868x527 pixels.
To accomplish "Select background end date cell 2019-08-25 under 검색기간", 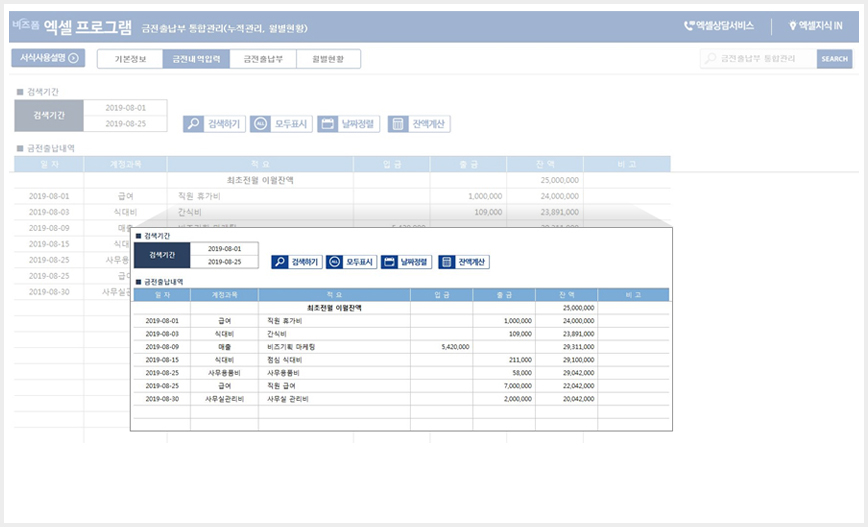I will [x=126, y=123].
